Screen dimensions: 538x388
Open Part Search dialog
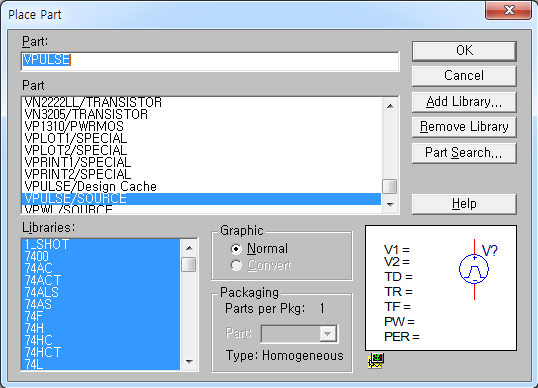[x=464, y=153]
